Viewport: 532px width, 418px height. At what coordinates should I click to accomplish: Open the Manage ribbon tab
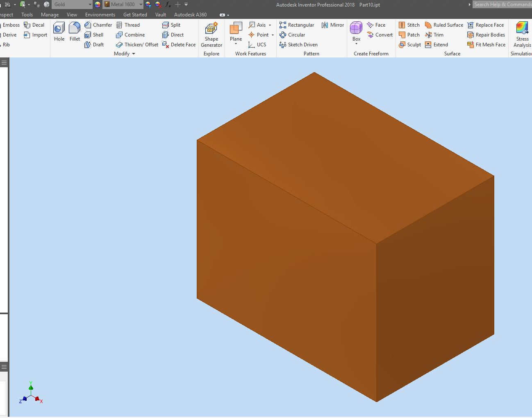pyautogui.click(x=50, y=15)
